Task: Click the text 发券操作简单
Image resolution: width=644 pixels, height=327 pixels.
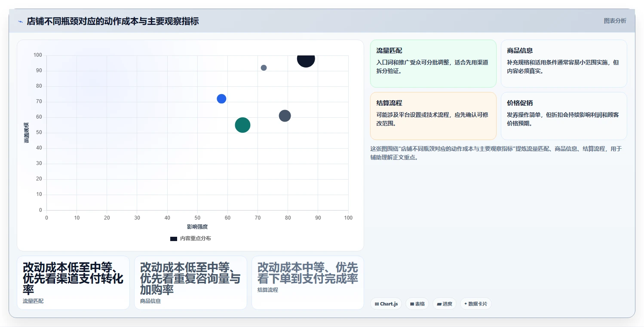Action: pos(524,115)
